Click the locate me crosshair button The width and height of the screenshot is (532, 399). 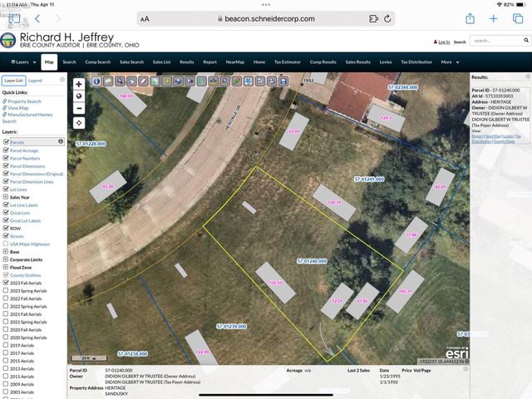click(79, 122)
